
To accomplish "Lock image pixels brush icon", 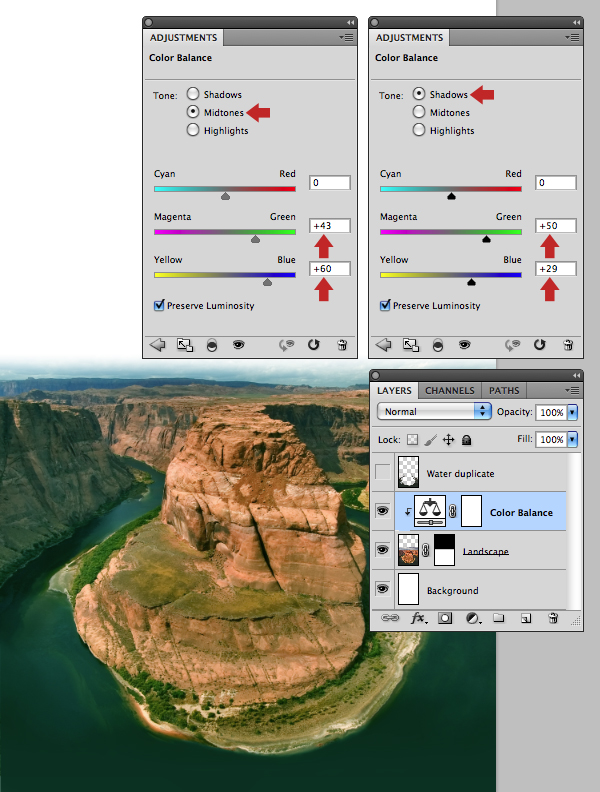I will coord(430,439).
